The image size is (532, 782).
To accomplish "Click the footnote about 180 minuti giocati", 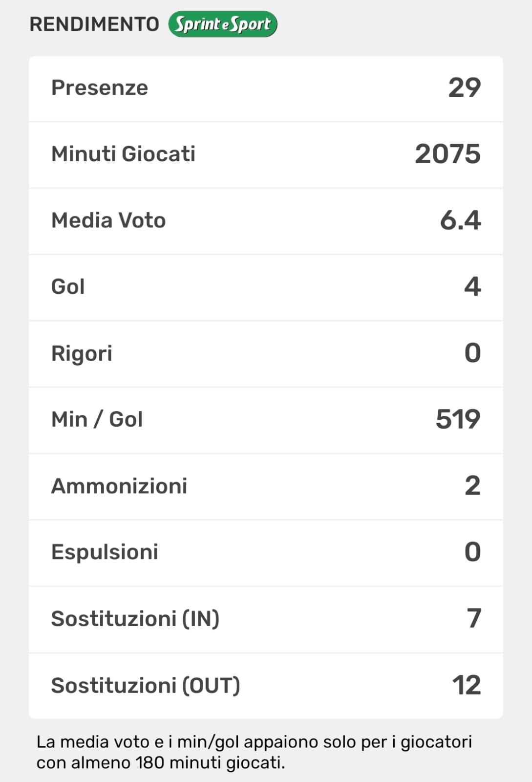I will (254, 752).
